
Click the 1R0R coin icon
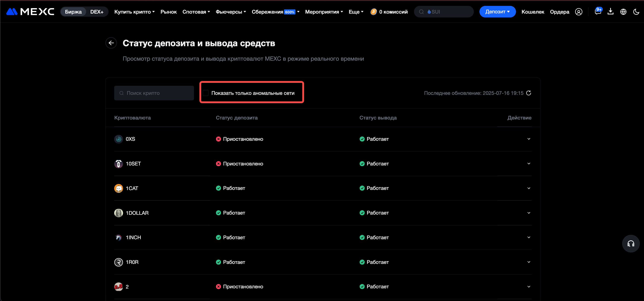(119, 262)
